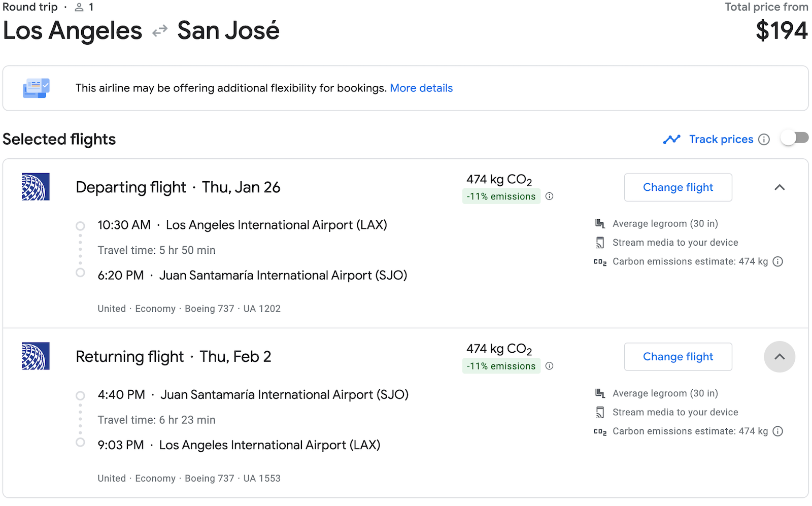This screenshot has height=506, width=812.
Task: Click the swap destinations arrows icon
Action: [159, 30]
